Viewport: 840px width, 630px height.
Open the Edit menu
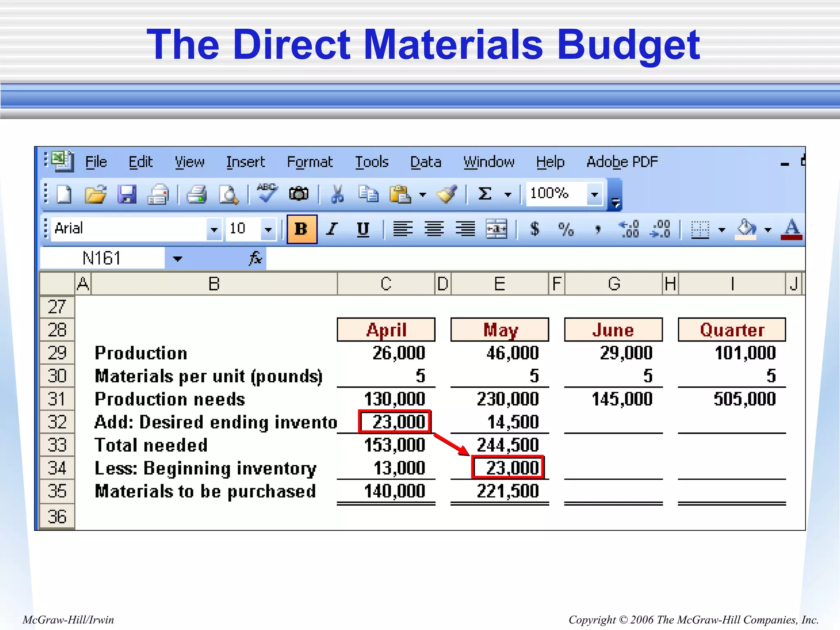coord(141,162)
